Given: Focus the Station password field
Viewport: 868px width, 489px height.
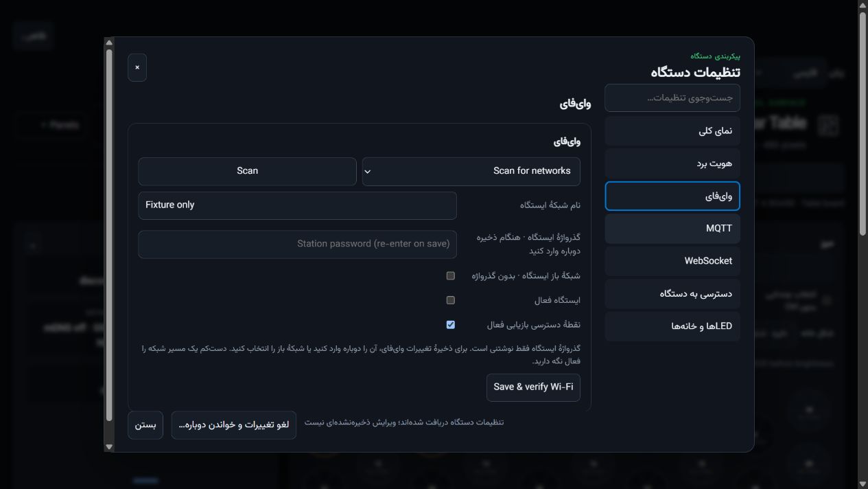Looking at the screenshot, I should pos(297,244).
